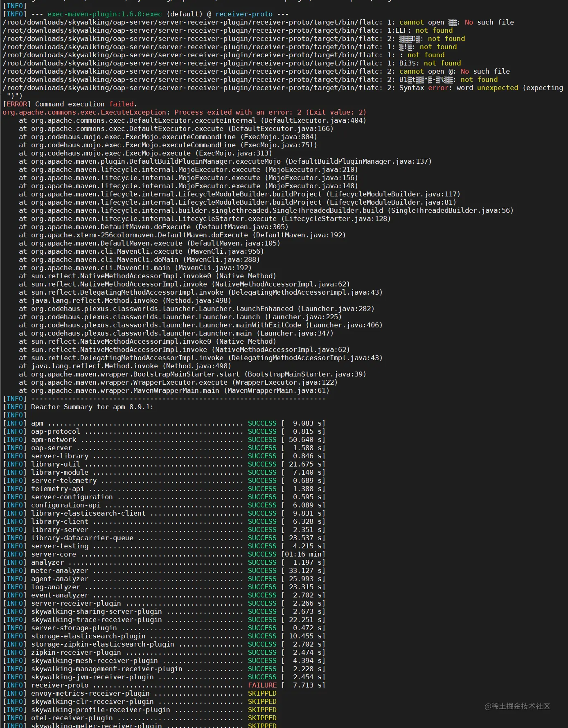Click the 'agent-analyzer' module name
This screenshot has height=728, width=568.
tap(60, 579)
